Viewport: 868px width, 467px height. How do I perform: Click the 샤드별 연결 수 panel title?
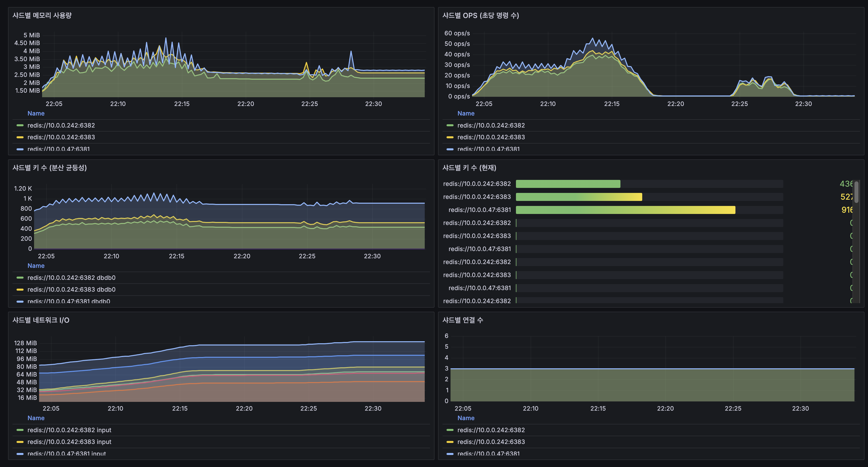[463, 320]
